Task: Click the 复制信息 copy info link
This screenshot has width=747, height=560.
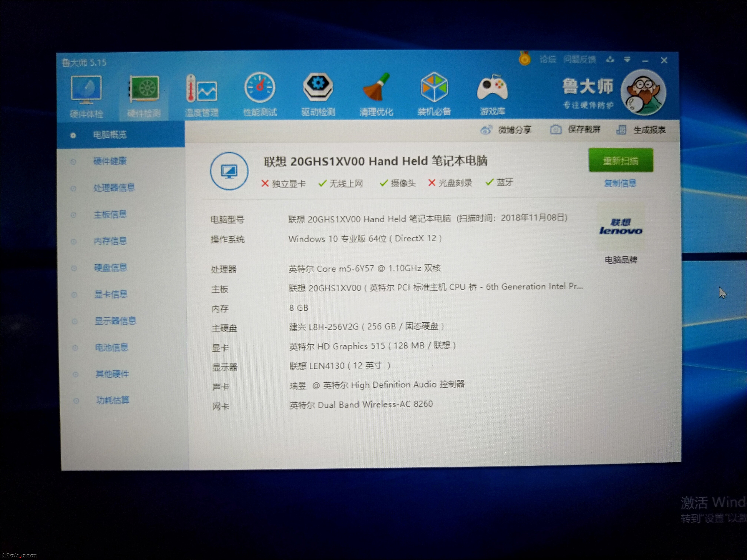Action: point(620,183)
